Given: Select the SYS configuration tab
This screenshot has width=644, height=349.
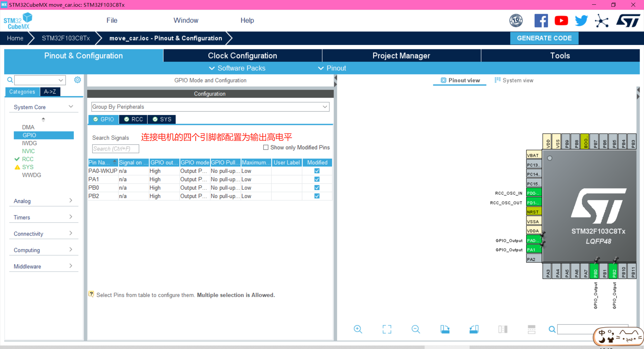Looking at the screenshot, I should [x=162, y=119].
